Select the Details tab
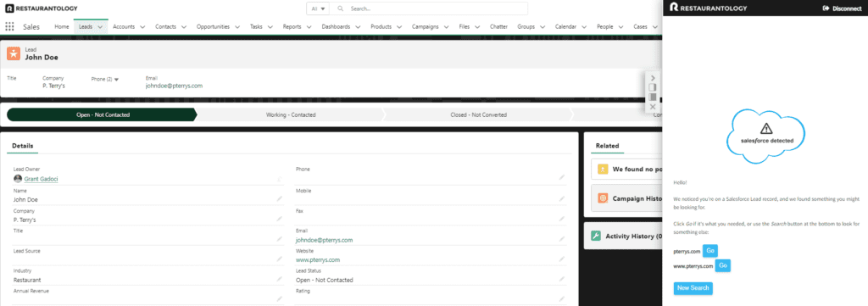The width and height of the screenshot is (868, 306). [23, 146]
